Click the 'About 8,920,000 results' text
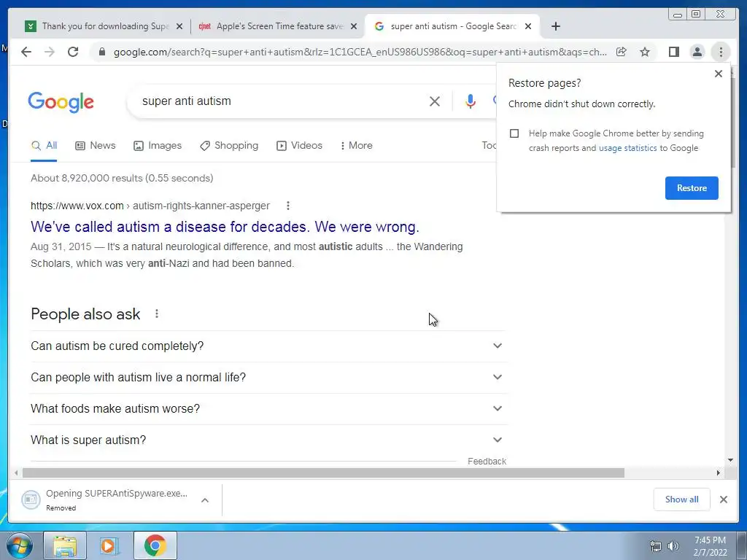The height and width of the screenshot is (560, 747). [x=122, y=178]
